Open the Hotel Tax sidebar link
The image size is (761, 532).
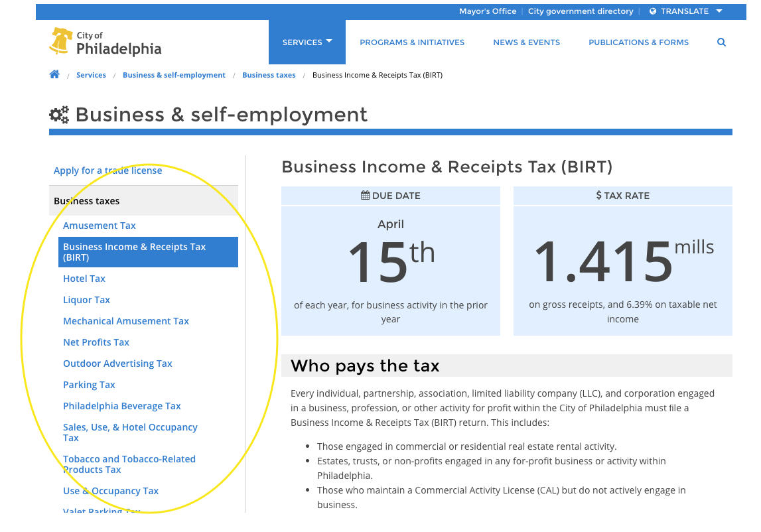click(84, 279)
